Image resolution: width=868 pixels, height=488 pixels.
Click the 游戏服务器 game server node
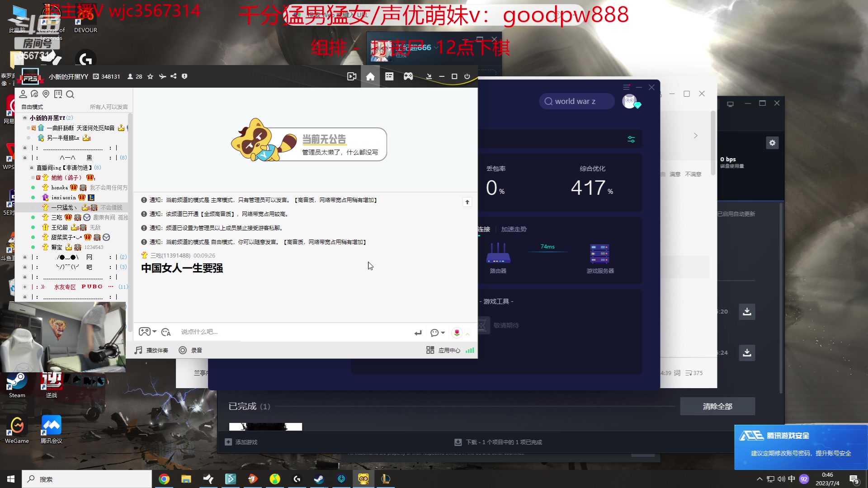[x=600, y=258]
